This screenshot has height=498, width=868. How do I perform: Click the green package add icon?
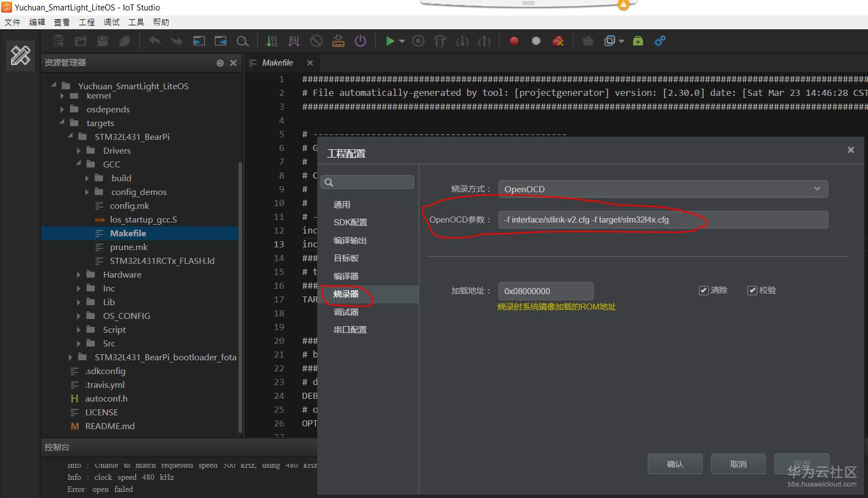[x=638, y=41]
